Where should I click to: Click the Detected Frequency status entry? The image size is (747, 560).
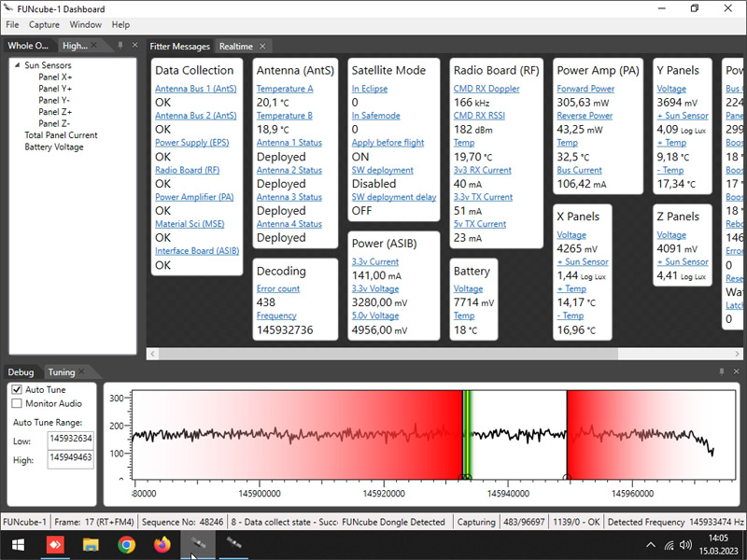[x=675, y=522]
